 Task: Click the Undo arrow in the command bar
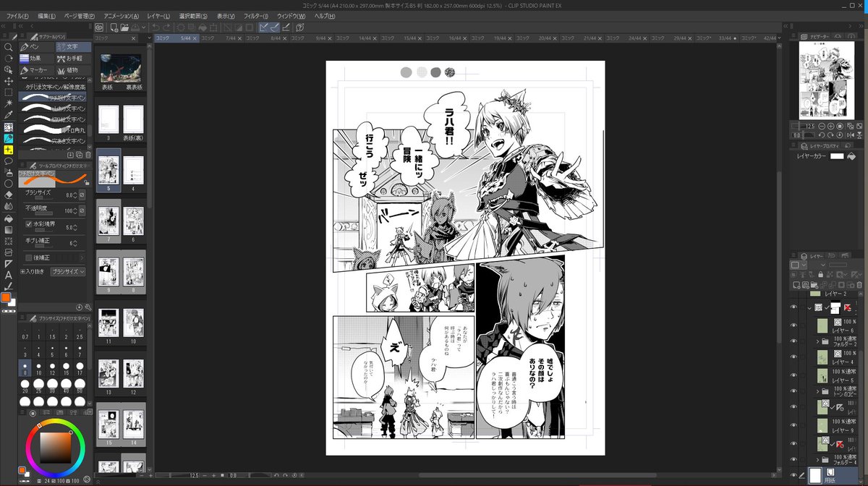coord(156,27)
